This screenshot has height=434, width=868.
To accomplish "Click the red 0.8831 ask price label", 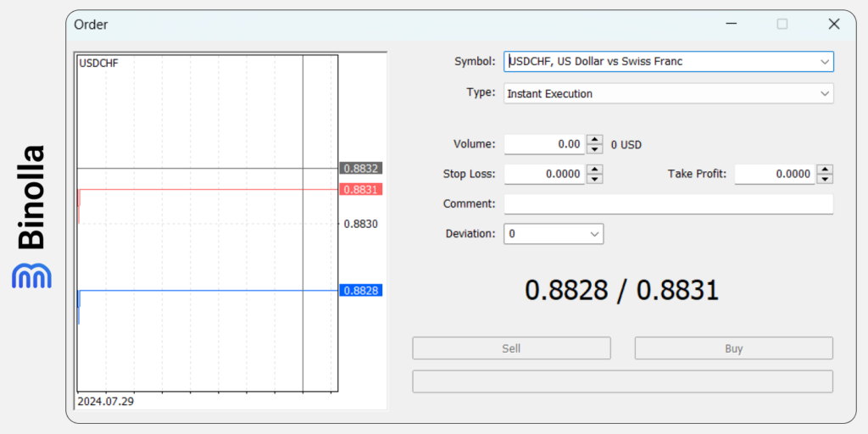I will [x=360, y=189].
